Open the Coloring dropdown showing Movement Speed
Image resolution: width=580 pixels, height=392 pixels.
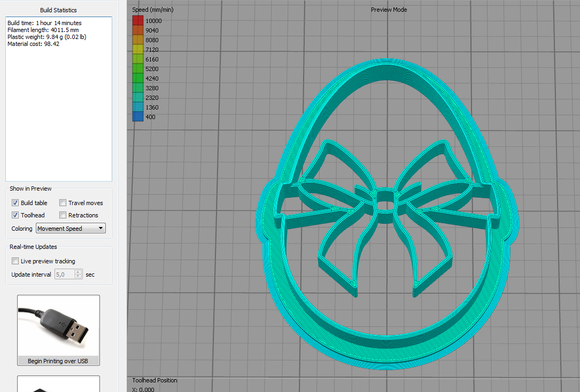click(x=71, y=229)
